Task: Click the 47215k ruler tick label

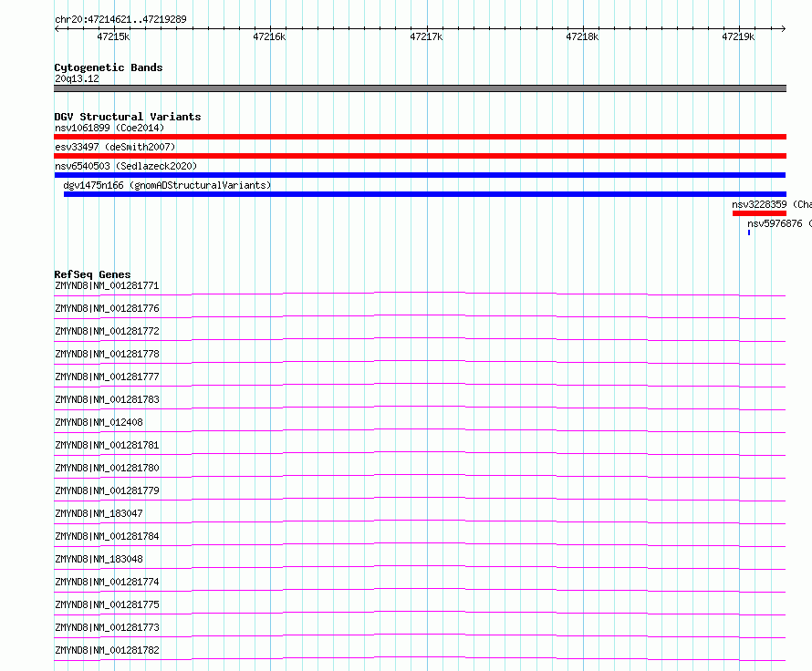Action: pyautogui.click(x=113, y=36)
